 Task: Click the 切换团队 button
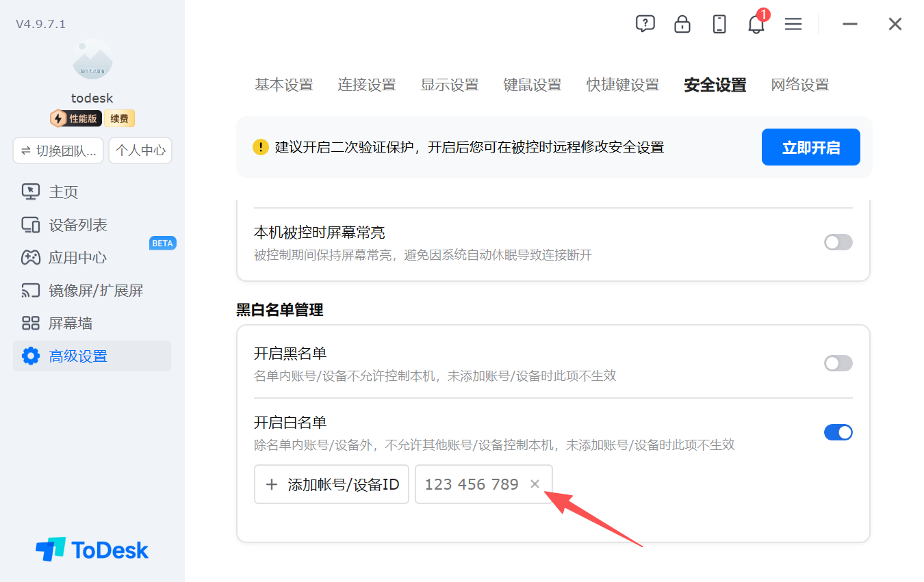[x=58, y=150]
